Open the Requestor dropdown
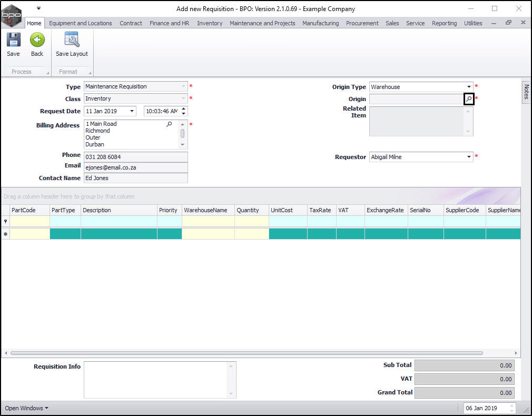This screenshot has height=416, width=532. coord(469,157)
